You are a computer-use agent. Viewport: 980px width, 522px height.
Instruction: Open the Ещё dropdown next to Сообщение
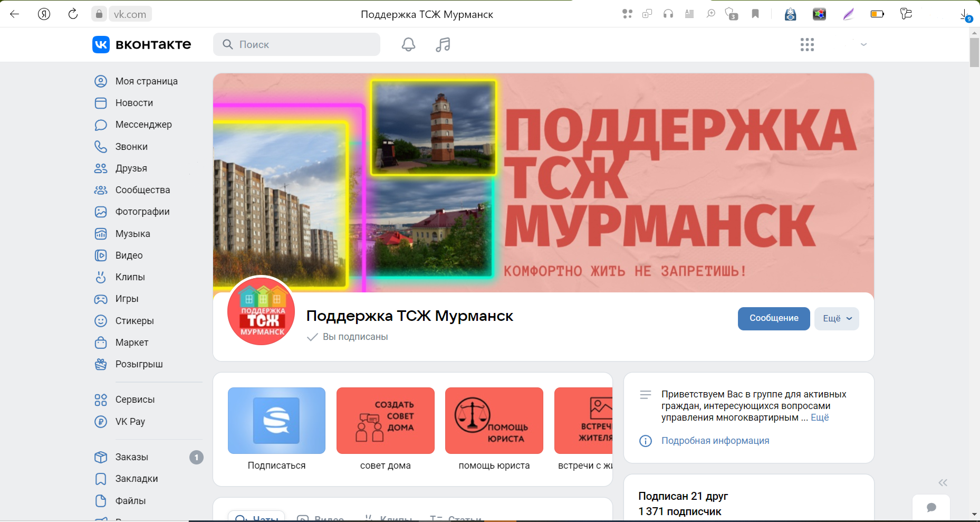click(x=836, y=318)
